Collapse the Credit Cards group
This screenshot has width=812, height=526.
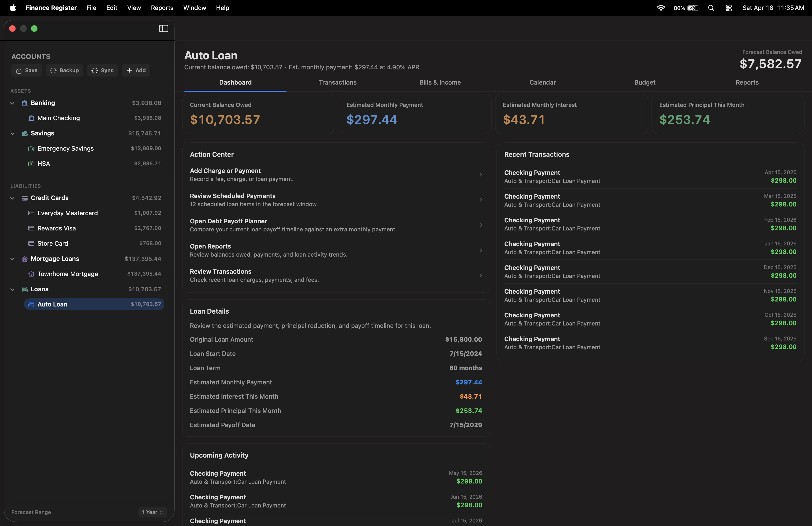click(x=12, y=198)
